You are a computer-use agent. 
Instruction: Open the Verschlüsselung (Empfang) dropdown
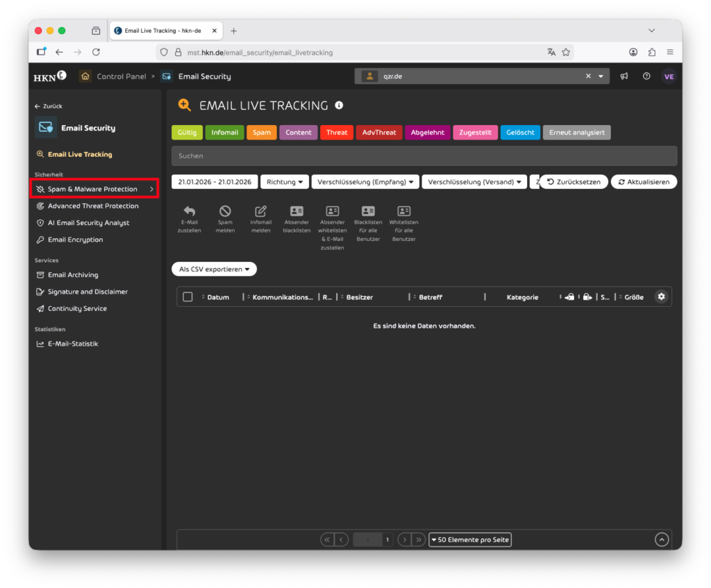[x=365, y=182]
